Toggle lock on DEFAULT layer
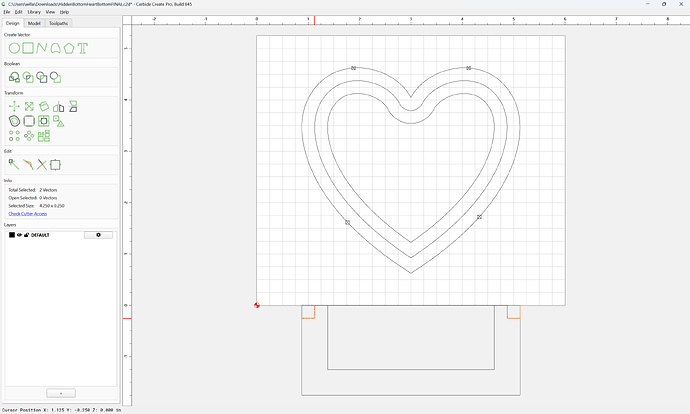 point(26,235)
